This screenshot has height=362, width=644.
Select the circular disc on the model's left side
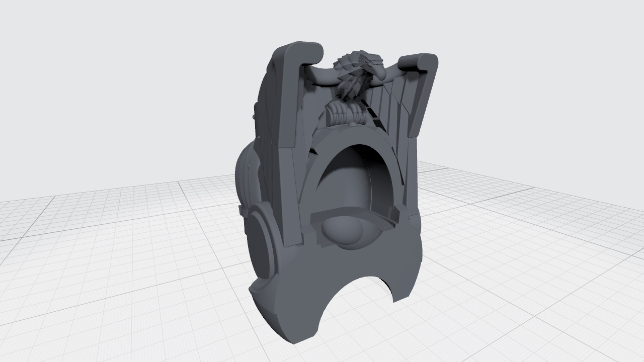click(262, 241)
